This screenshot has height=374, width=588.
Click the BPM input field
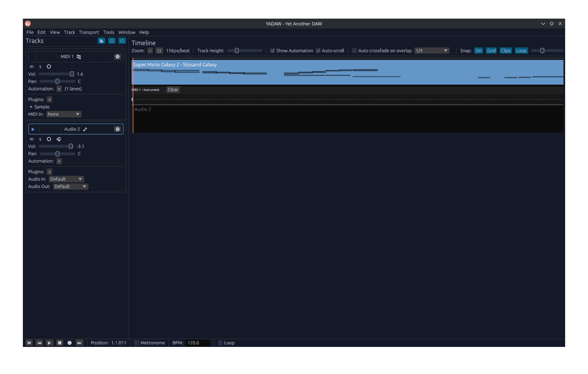[198, 343]
